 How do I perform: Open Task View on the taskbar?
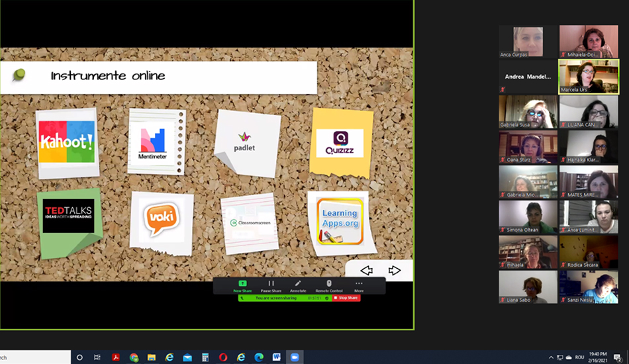tap(97, 357)
